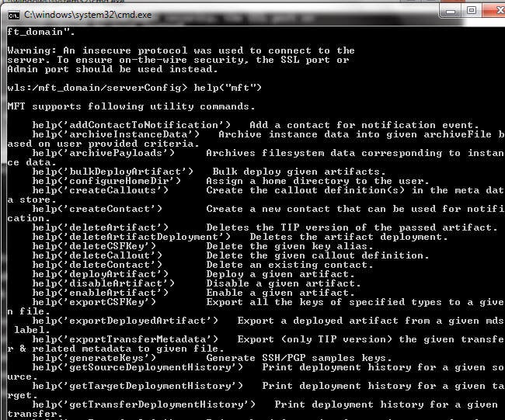Viewport: 505px width, 420px height.
Task: Click help('deleteCallout') entry
Action: pyautogui.click(x=97, y=255)
